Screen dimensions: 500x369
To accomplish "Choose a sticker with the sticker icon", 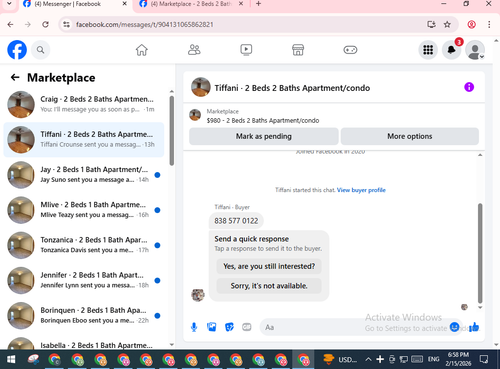I will click(229, 327).
